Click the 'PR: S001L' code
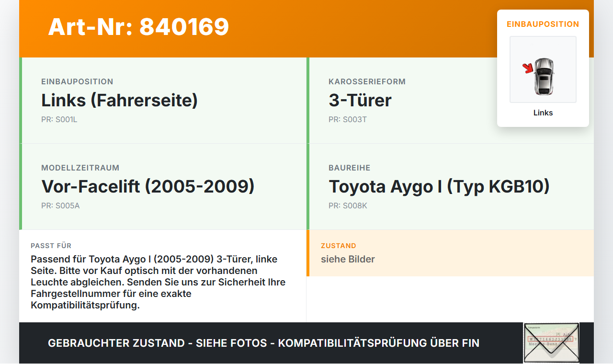The height and width of the screenshot is (364, 613). pos(59,120)
